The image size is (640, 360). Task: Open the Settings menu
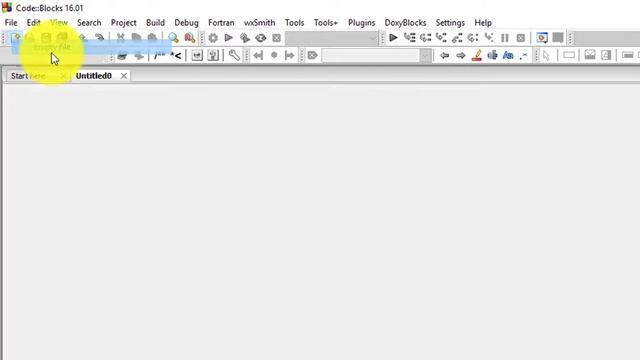450,23
